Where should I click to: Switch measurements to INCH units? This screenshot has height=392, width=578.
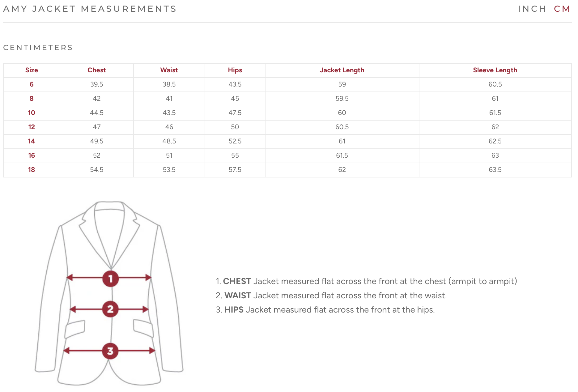532,9
